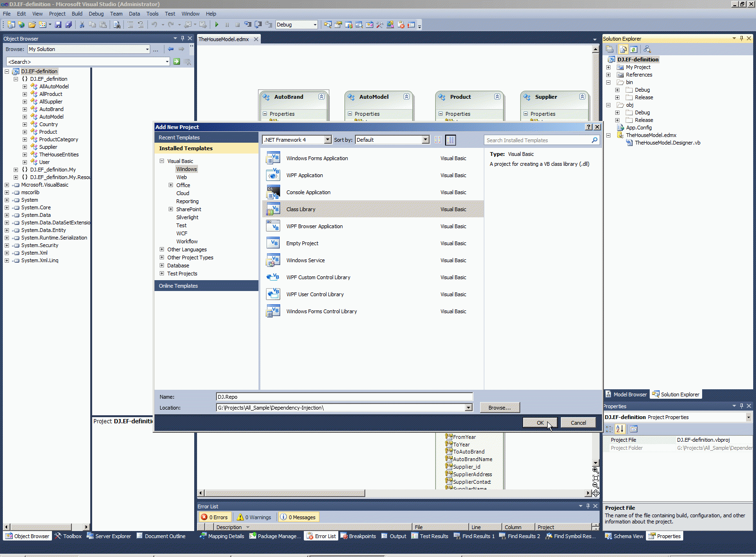Image resolution: width=756 pixels, height=557 pixels.
Task: Switch to Model Browser tab
Action: click(626, 394)
